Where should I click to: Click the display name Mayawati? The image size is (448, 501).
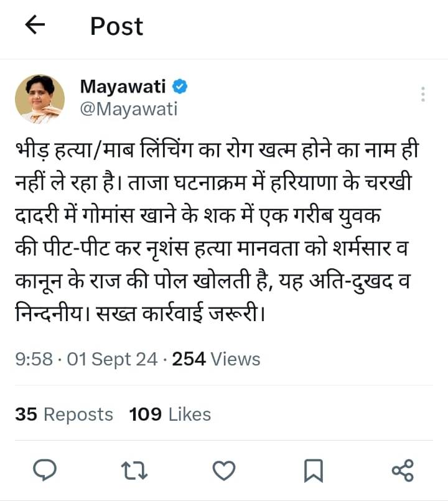[x=124, y=87]
